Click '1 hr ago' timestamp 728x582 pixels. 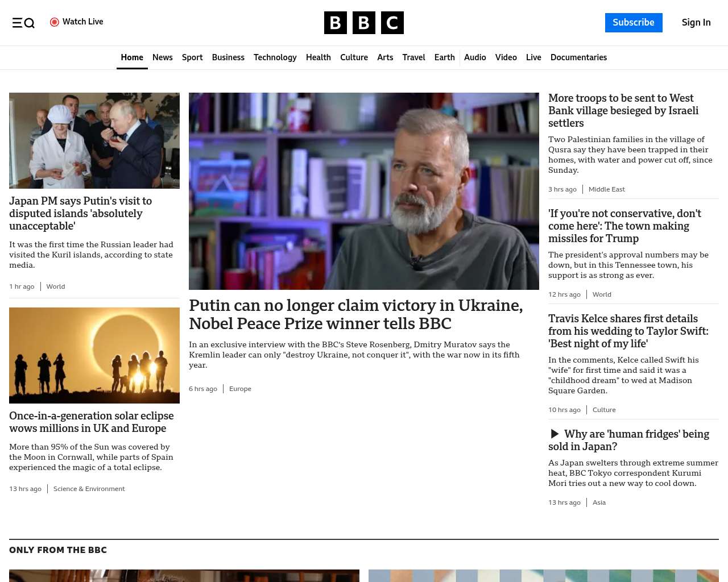(22, 286)
